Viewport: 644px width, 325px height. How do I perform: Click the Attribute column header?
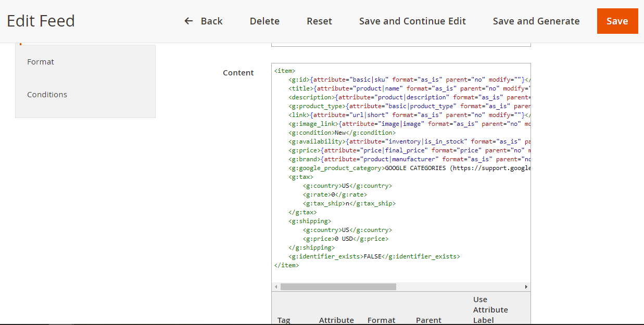pos(336,320)
